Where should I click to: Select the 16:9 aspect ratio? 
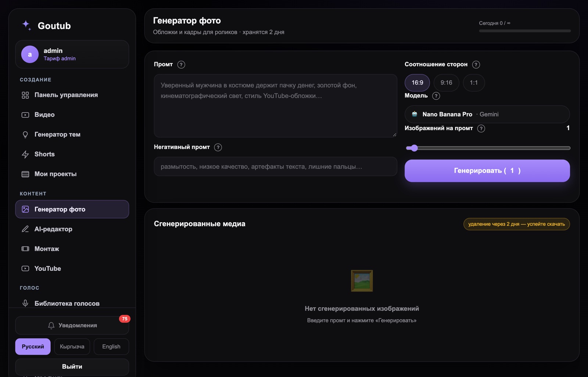coord(417,83)
